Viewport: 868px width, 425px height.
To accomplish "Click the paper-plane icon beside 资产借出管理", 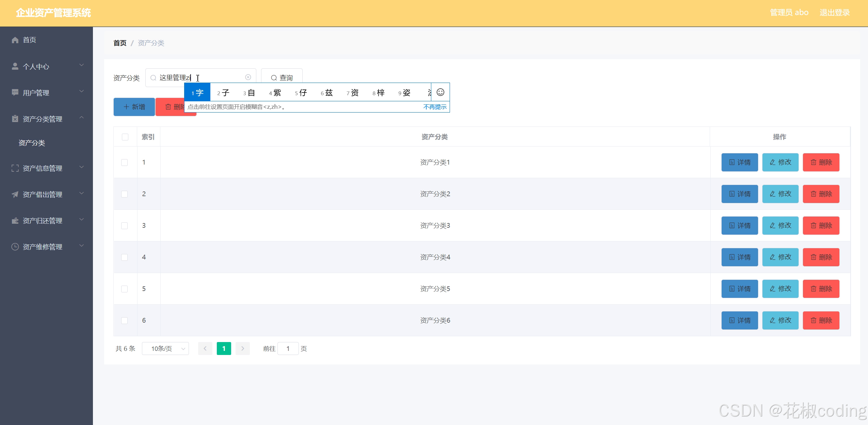I will pyautogui.click(x=15, y=194).
